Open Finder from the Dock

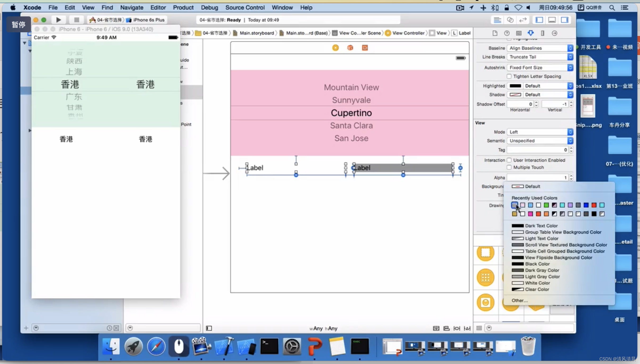pos(111,346)
